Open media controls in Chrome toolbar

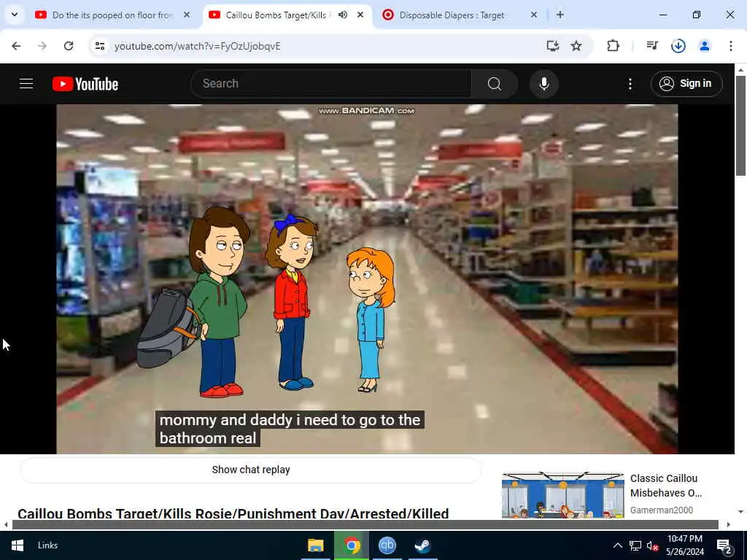[651, 46]
